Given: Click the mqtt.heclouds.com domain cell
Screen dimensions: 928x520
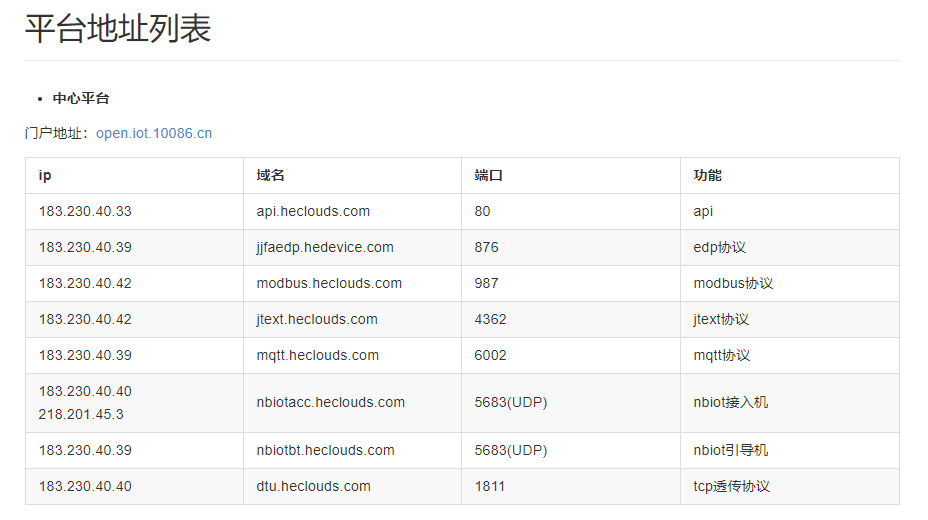Looking at the screenshot, I should point(318,355).
